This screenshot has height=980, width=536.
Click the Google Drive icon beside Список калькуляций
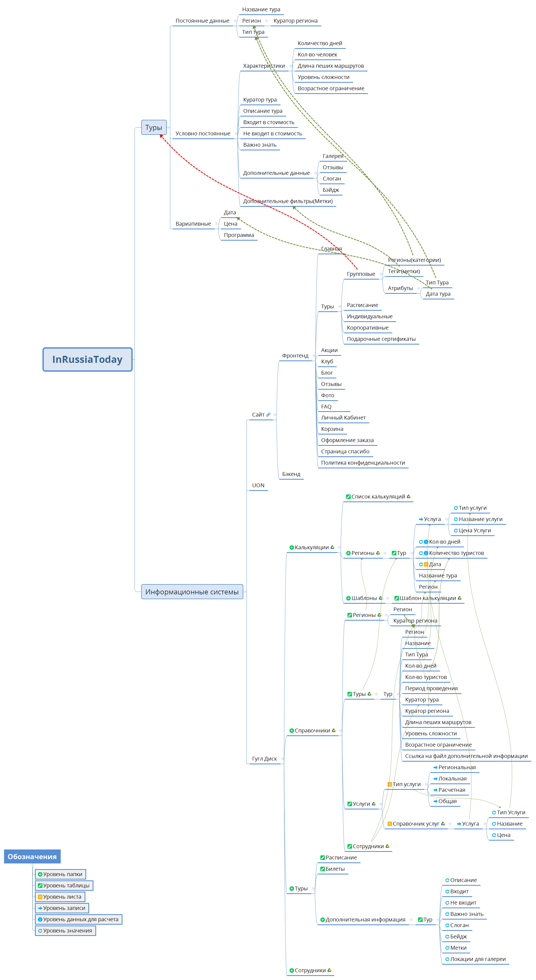pyautogui.click(x=408, y=497)
